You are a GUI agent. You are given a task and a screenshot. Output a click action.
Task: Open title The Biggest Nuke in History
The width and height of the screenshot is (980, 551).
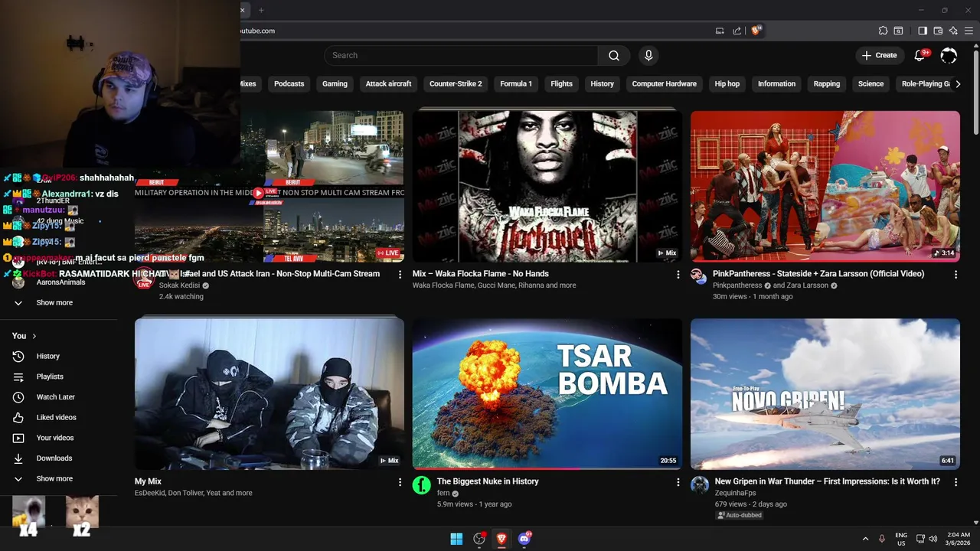pyautogui.click(x=488, y=481)
